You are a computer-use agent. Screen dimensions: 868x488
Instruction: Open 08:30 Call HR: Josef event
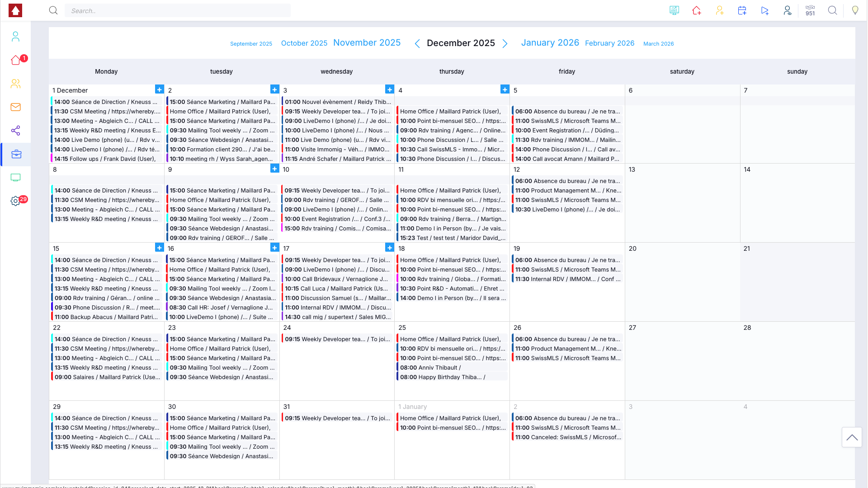point(222,307)
